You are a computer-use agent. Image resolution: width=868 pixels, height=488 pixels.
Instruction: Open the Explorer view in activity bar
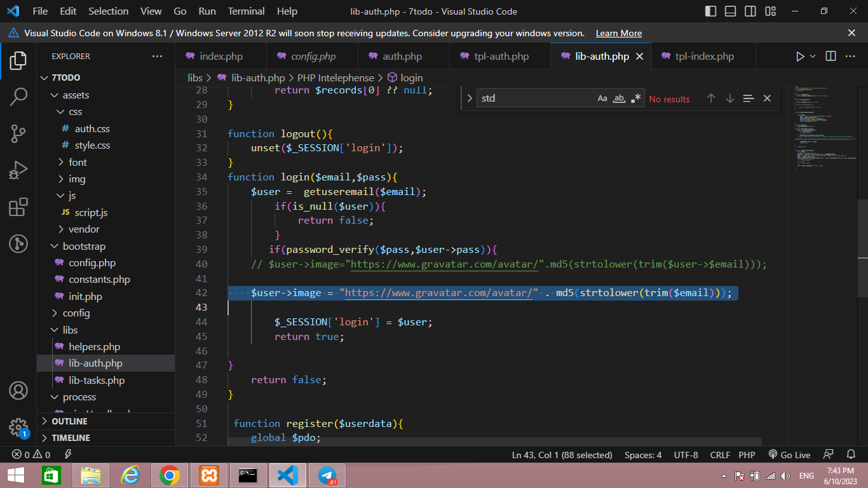point(18,61)
